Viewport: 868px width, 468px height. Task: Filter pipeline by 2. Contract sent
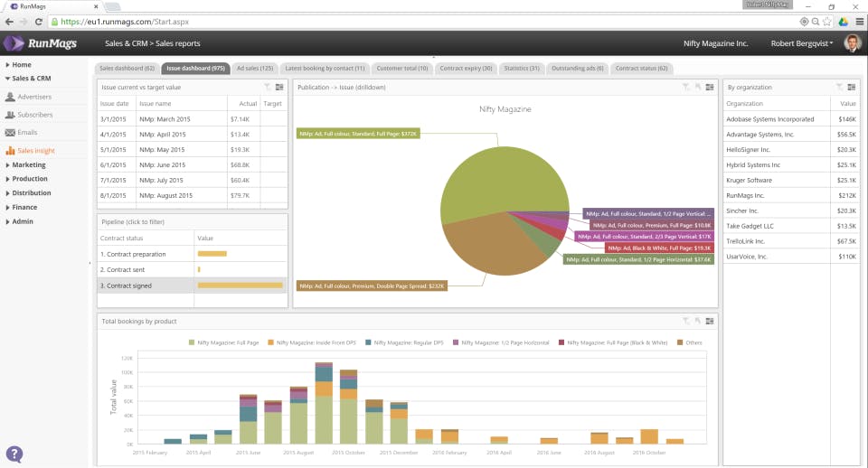[x=192, y=269]
